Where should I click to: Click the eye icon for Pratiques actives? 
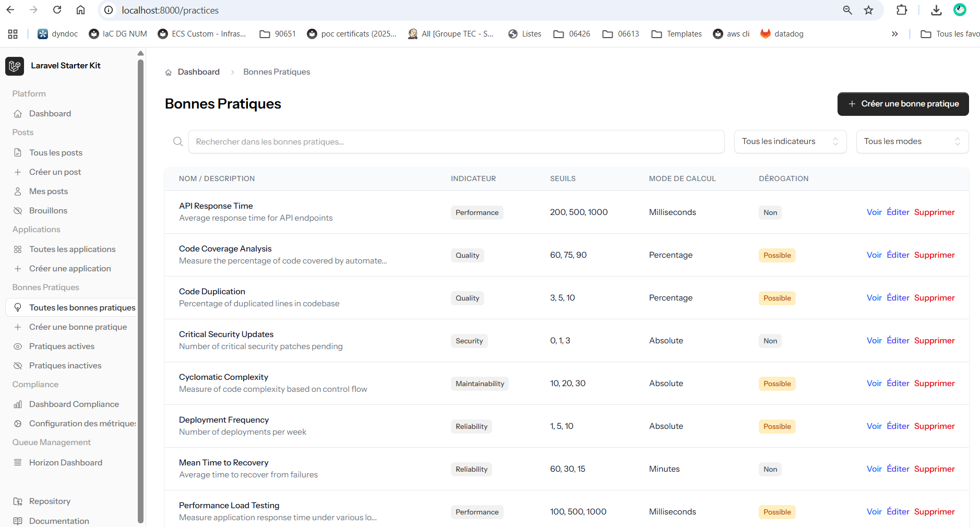pyautogui.click(x=18, y=346)
